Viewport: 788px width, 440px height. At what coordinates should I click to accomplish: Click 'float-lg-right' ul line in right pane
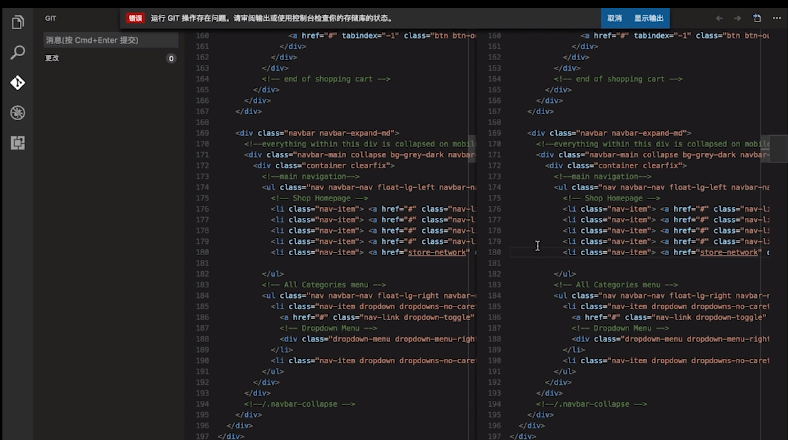click(x=661, y=295)
